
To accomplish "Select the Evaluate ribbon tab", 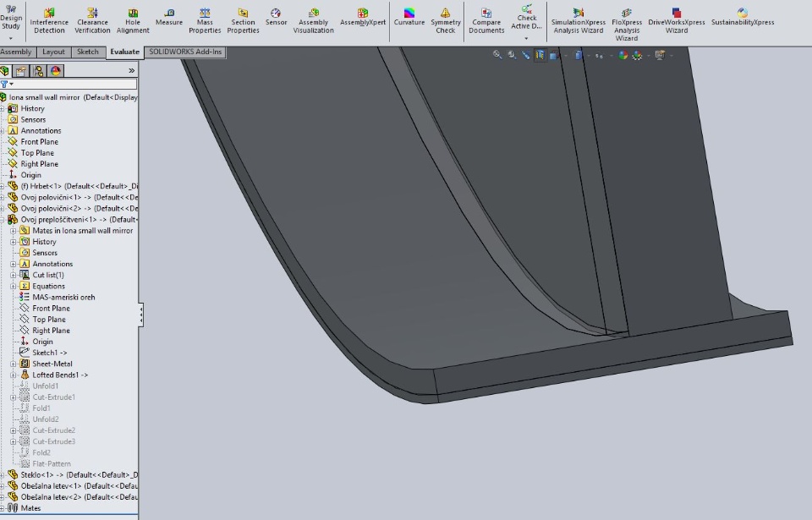I will 125,52.
